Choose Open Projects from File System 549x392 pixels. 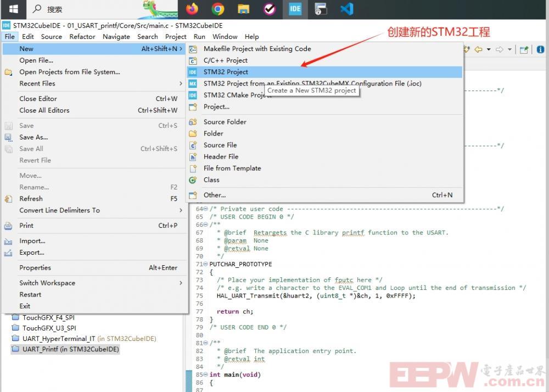click(95, 72)
